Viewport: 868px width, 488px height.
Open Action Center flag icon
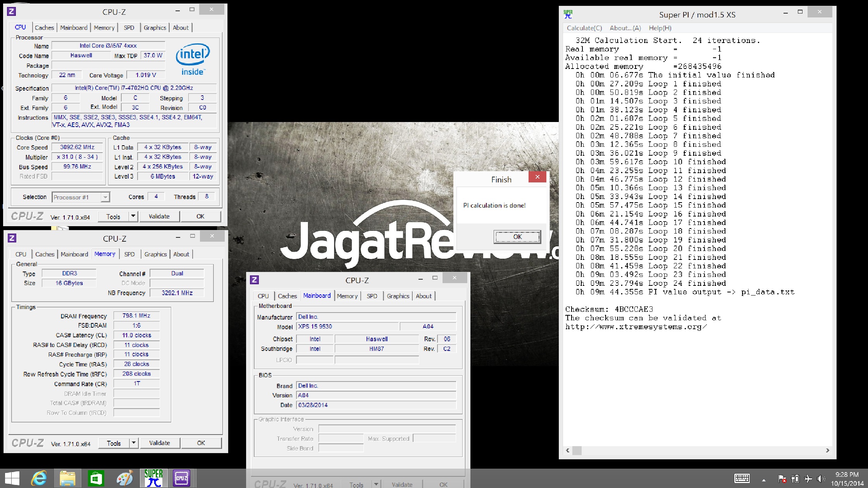click(782, 479)
